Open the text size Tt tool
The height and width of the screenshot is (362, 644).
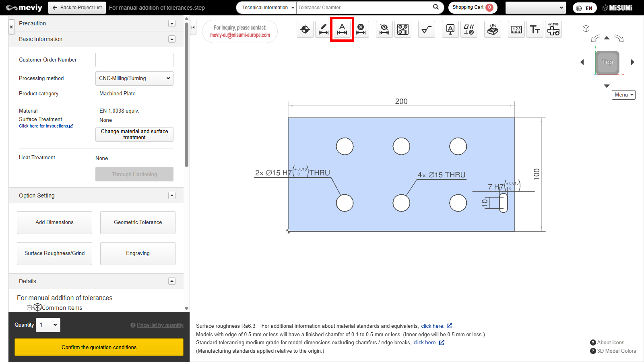[x=535, y=29]
